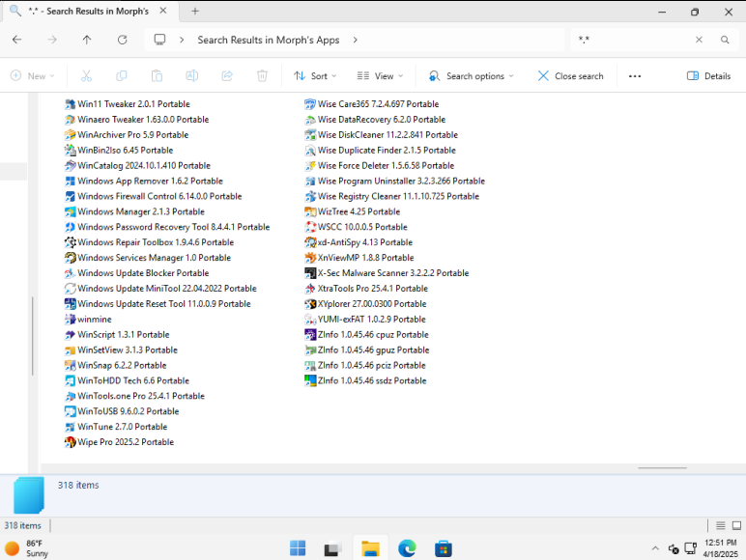Select the winmine icon
This screenshot has width=746, height=560.
point(70,320)
